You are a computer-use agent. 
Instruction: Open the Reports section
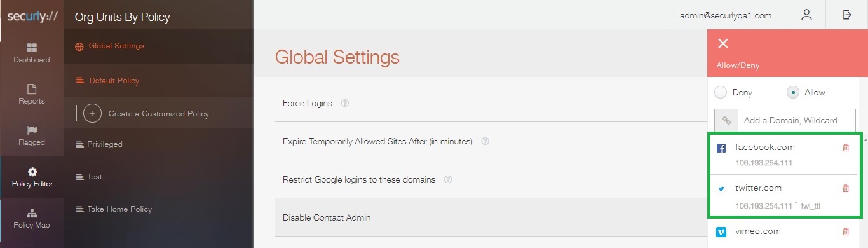(32, 95)
